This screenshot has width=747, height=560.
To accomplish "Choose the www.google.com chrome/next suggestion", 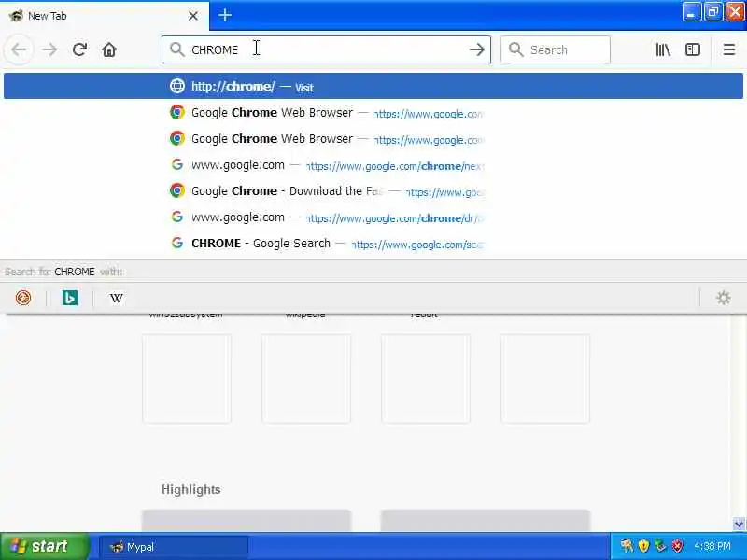I will tap(373, 165).
